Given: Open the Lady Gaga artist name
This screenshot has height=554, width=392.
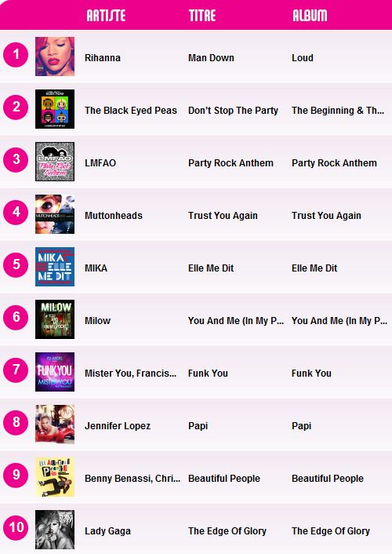Looking at the screenshot, I should pos(107,531).
